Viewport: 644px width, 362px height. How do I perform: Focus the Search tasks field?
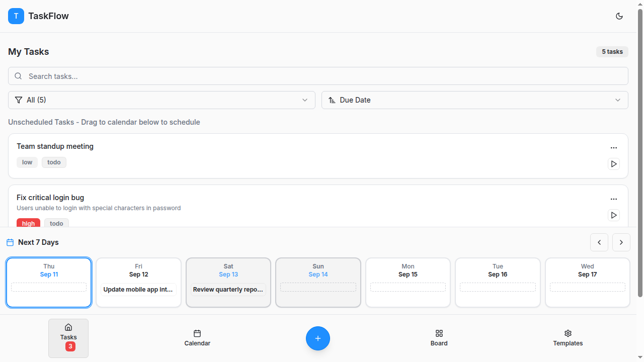pos(318,76)
